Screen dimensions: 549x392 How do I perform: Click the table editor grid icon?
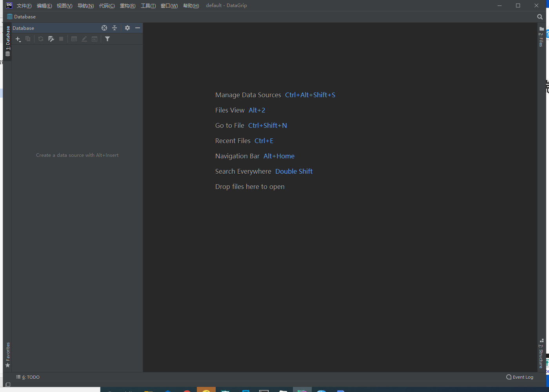click(x=74, y=39)
